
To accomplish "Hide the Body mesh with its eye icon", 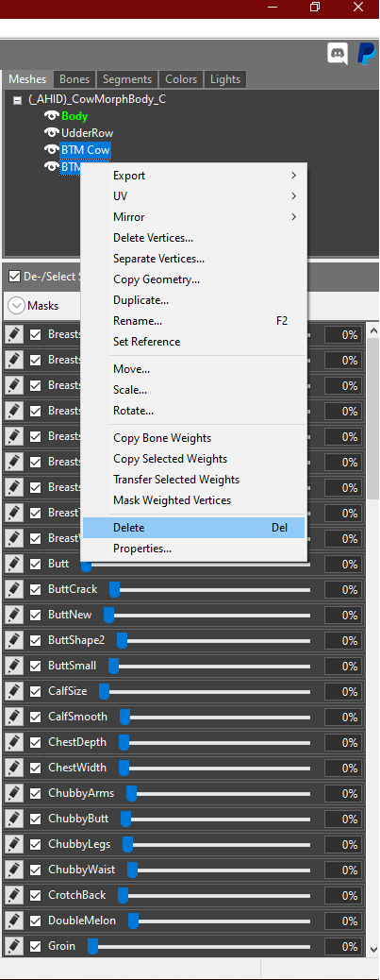I will (x=51, y=115).
